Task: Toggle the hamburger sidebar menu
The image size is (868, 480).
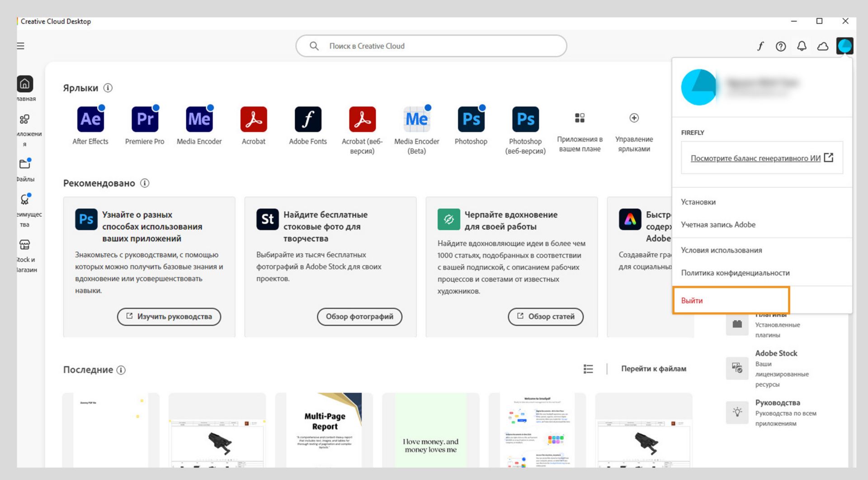Action: tap(21, 46)
